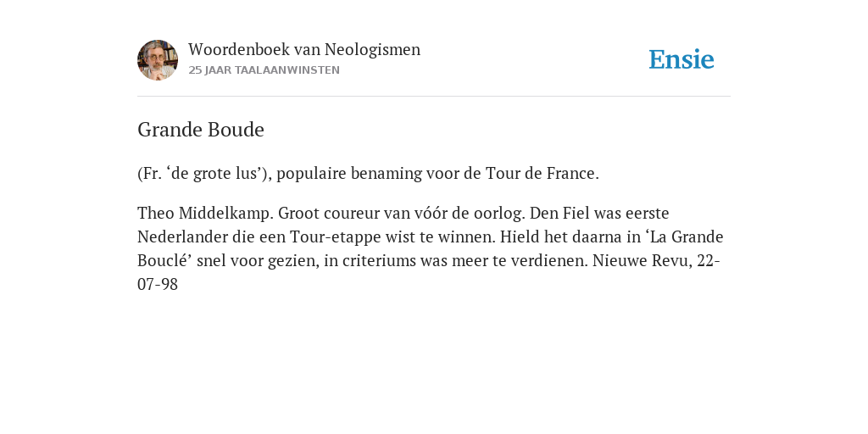Click the author's round avatar photo
The image size is (868, 434).
[158, 60]
